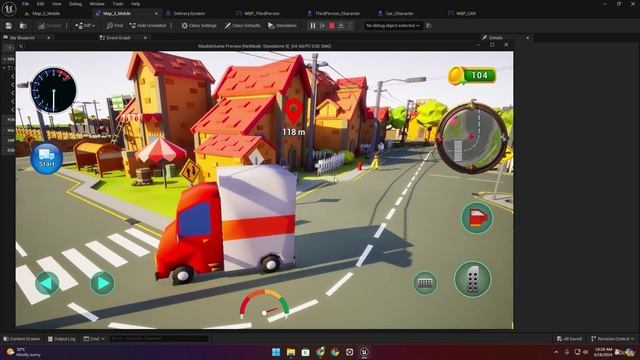This screenshot has height=360, width=640.
Task: Open the Edit menu
Action: 40,4
